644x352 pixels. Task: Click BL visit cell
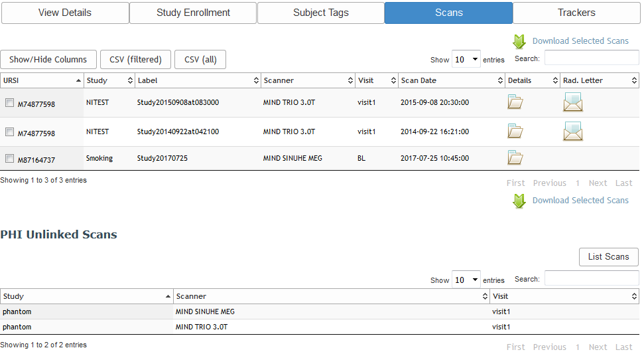[361, 158]
